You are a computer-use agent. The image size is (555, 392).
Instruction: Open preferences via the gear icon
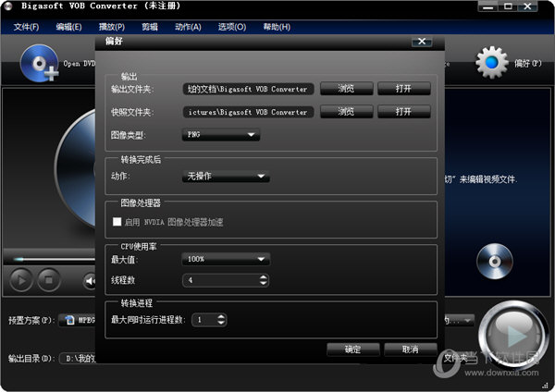492,63
